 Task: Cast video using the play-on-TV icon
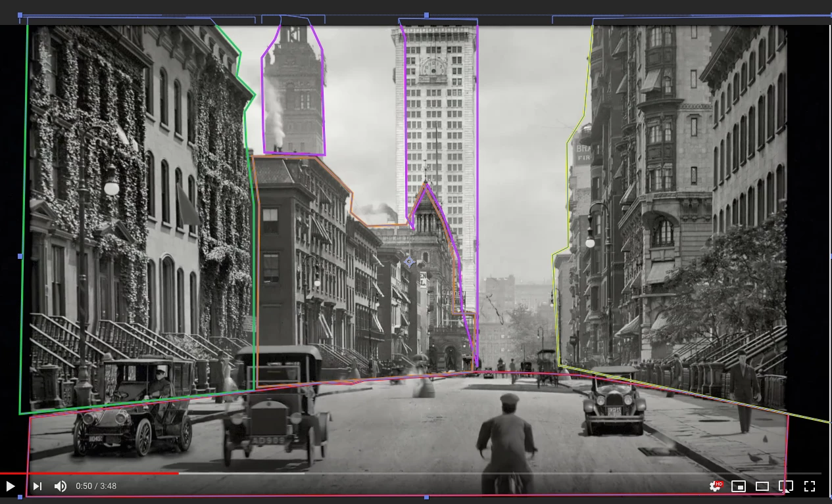[786, 486]
